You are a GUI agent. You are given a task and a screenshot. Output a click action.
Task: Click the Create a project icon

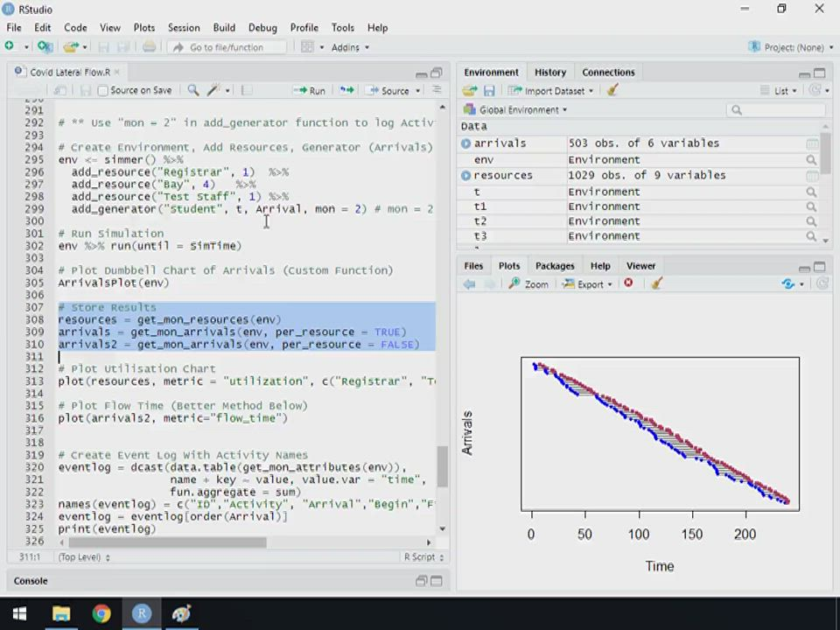(45, 47)
